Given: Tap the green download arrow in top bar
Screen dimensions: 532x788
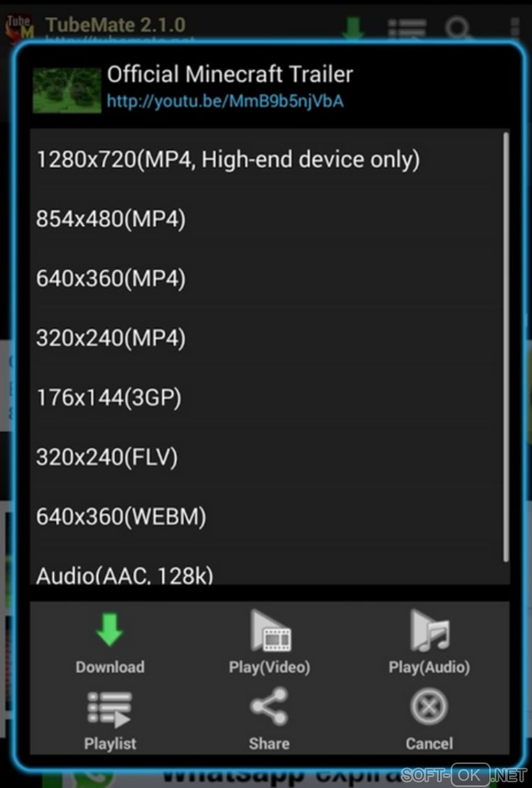Looking at the screenshot, I should [353, 27].
